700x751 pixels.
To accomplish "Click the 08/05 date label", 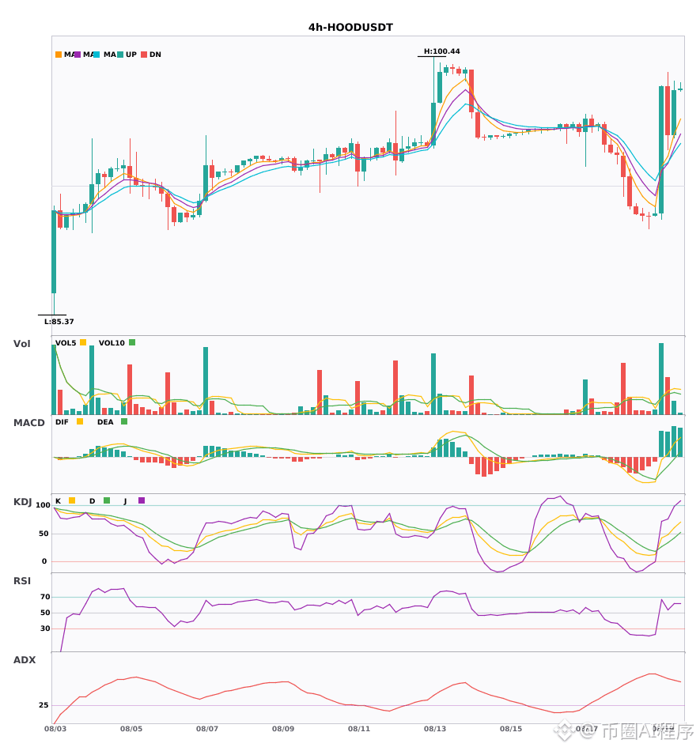I will point(131,729).
